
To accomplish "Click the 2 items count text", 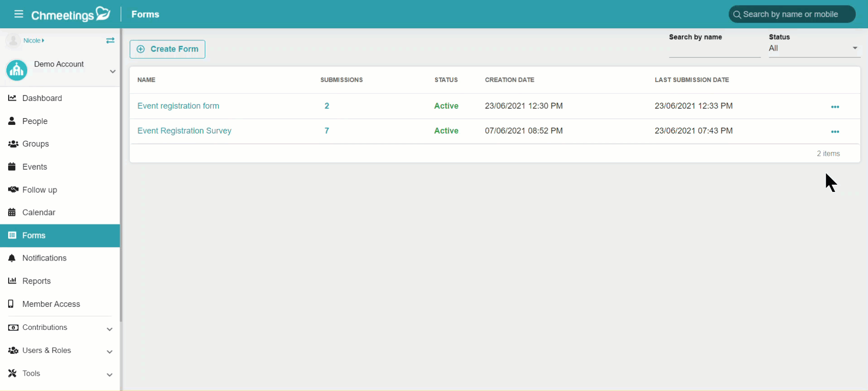I will tap(828, 154).
